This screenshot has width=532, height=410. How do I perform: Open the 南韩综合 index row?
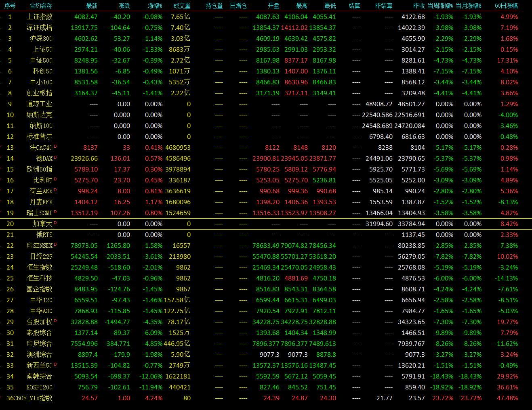(x=266, y=377)
